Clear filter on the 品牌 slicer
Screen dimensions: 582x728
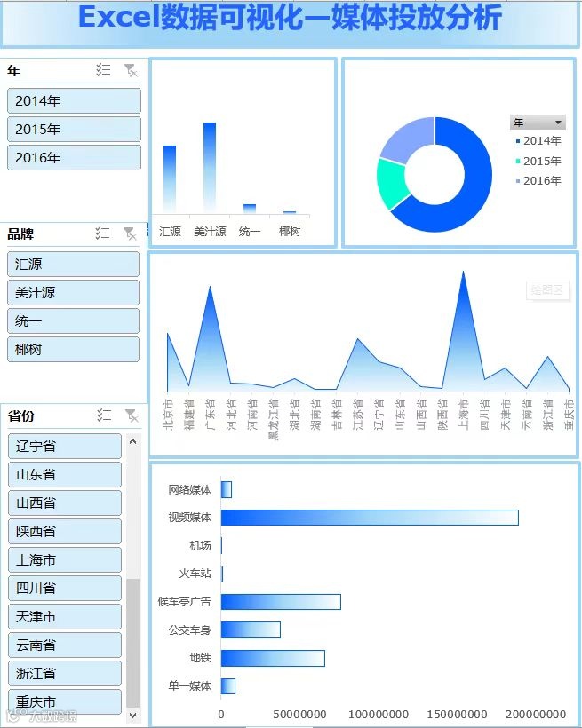click(130, 233)
